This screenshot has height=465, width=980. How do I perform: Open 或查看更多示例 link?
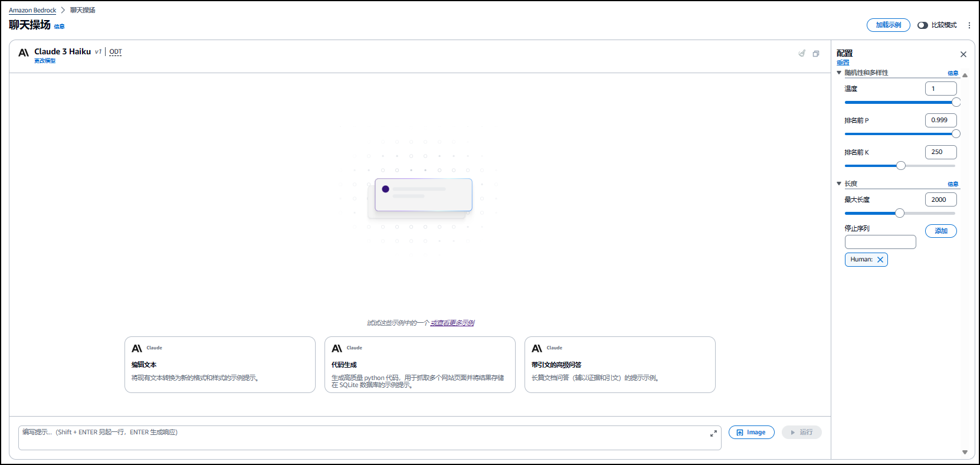(453, 323)
